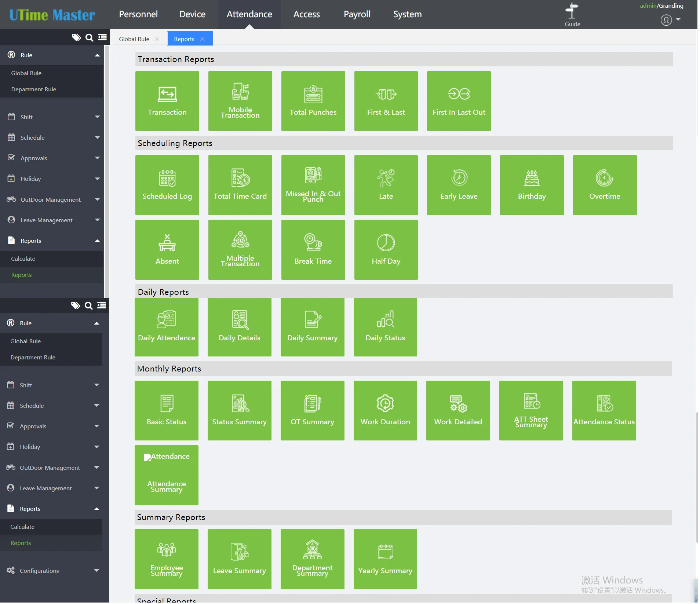The image size is (700, 604).
Task: Open the Payroll menu
Action: tap(357, 14)
